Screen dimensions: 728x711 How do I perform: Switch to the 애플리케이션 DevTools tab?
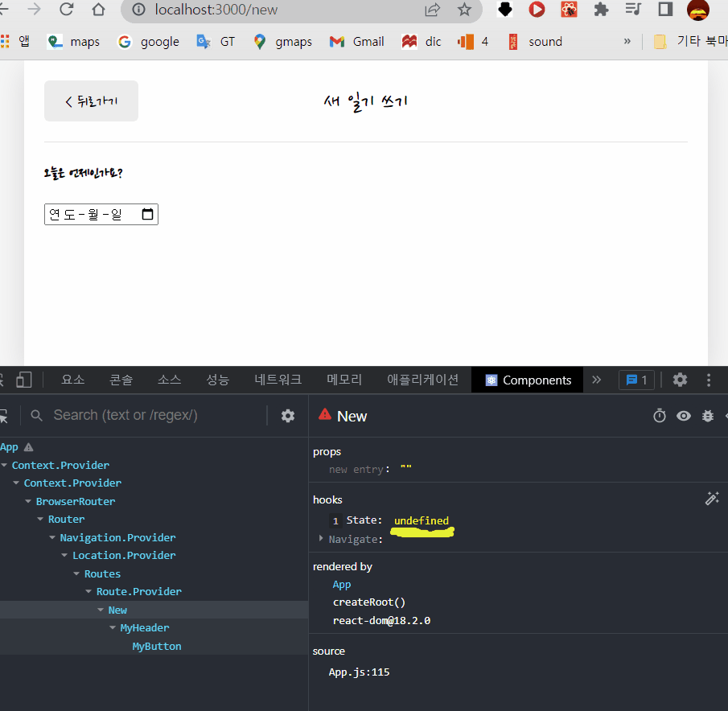click(x=422, y=380)
